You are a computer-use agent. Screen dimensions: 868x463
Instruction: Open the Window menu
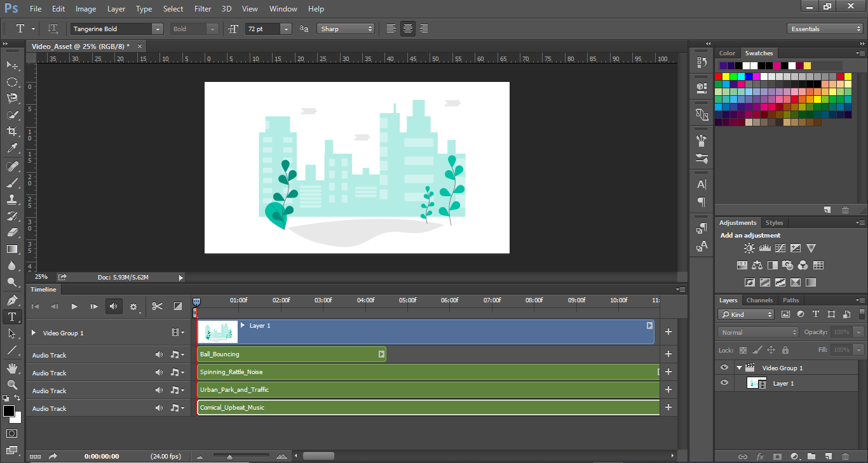coord(283,9)
